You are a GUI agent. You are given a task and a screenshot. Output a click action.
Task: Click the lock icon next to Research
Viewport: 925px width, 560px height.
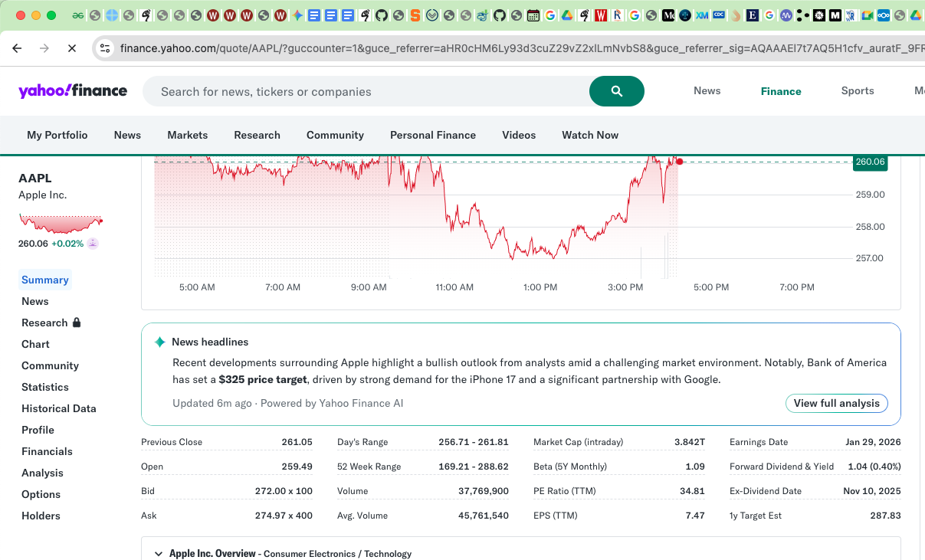[77, 323]
